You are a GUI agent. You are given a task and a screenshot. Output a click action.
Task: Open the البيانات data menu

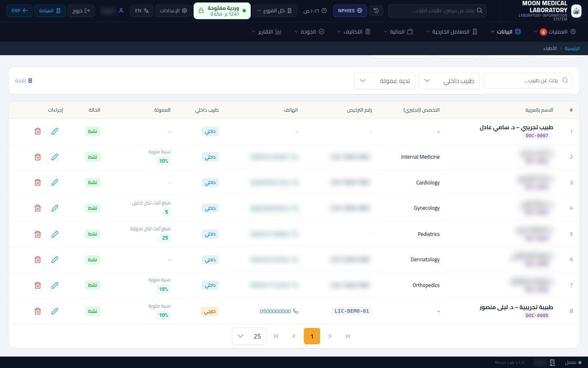pyautogui.click(x=506, y=31)
